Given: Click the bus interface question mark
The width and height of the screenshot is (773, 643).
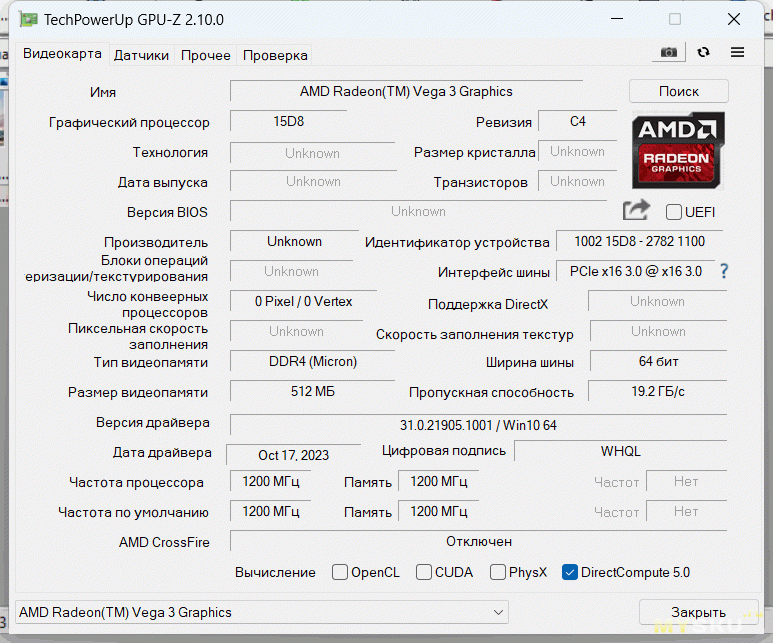Looking at the screenshot, I should click(x=724, y=271).
